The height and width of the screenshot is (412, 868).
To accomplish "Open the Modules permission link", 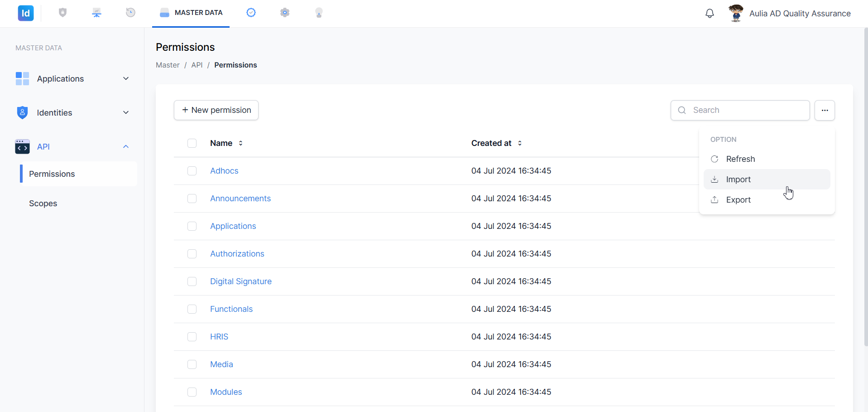I will 226,392.
